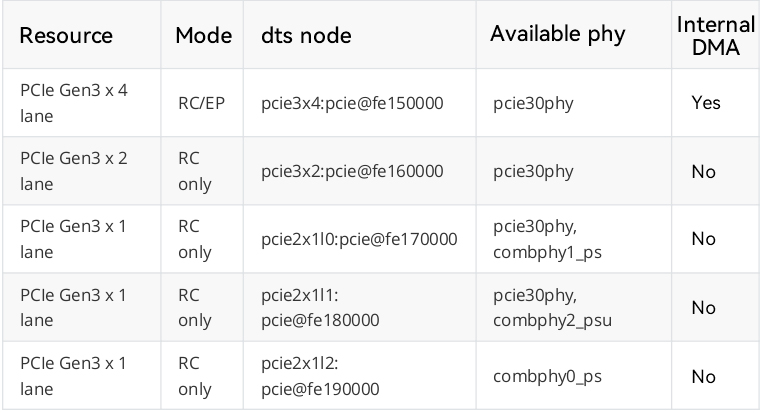760x413 pixels.
Task: Click the RC/EP mode cell
Action: pyautogui.click(x=202, y=103)
